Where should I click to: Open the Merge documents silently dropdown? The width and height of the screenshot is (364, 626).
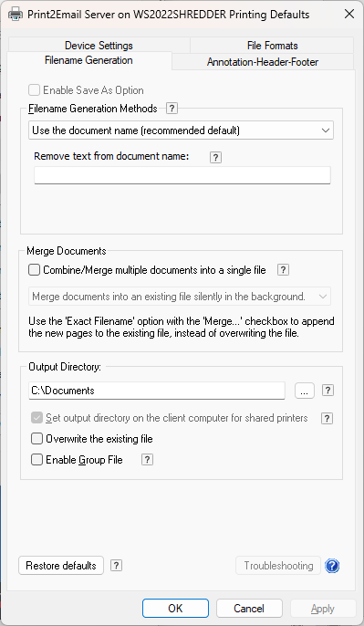click(x=180, y=297)
